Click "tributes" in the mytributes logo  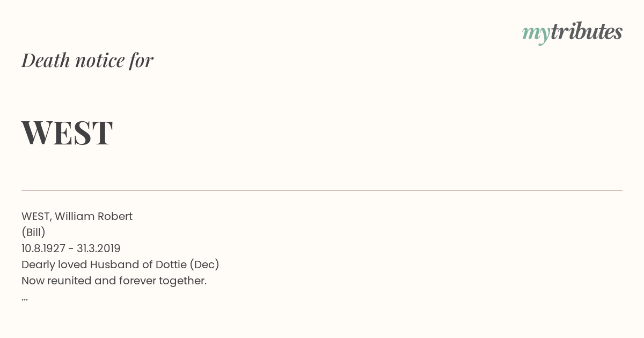pos(587,32)
